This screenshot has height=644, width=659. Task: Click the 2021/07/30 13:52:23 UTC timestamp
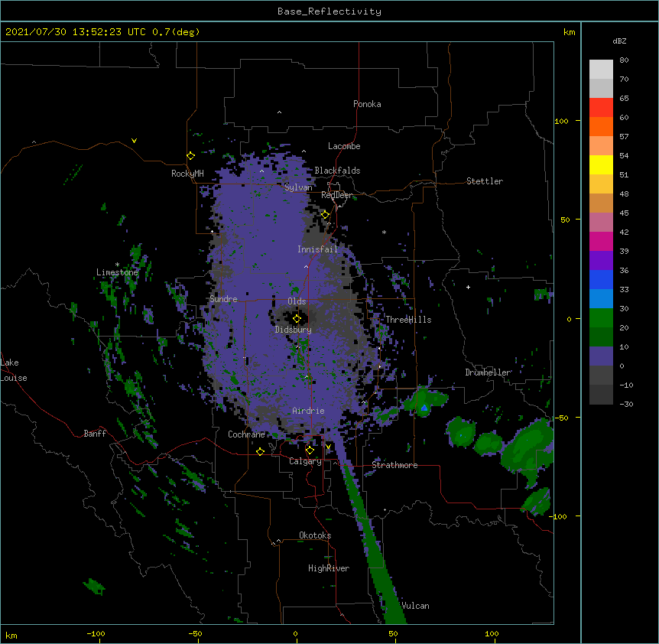[76, 32]
